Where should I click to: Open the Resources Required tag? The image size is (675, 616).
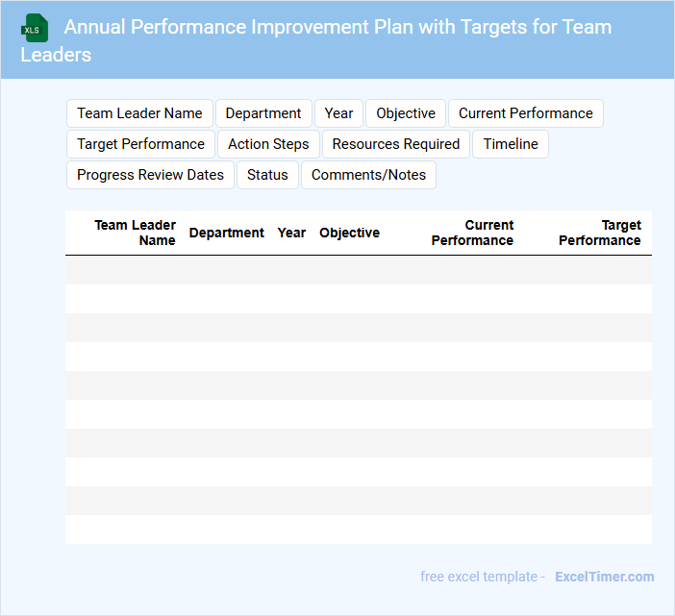tap(396, 144)
